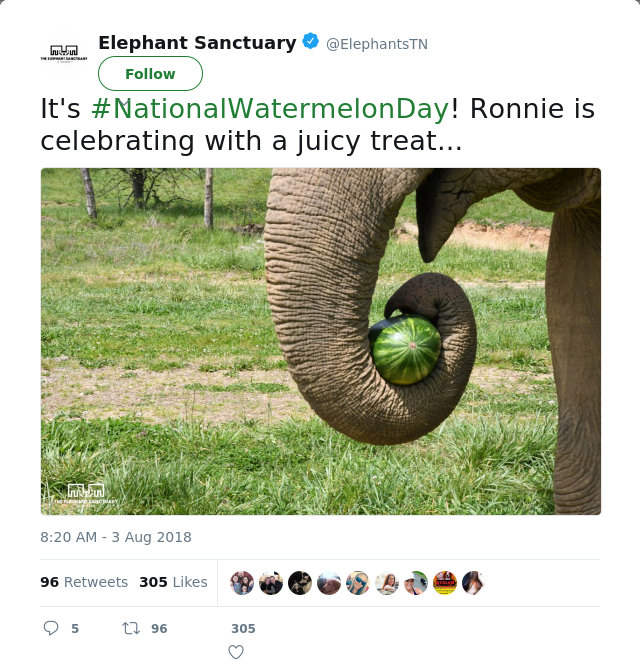Click first liker avatar with group photo
This screenshot has height=668, width=640.
242,583
